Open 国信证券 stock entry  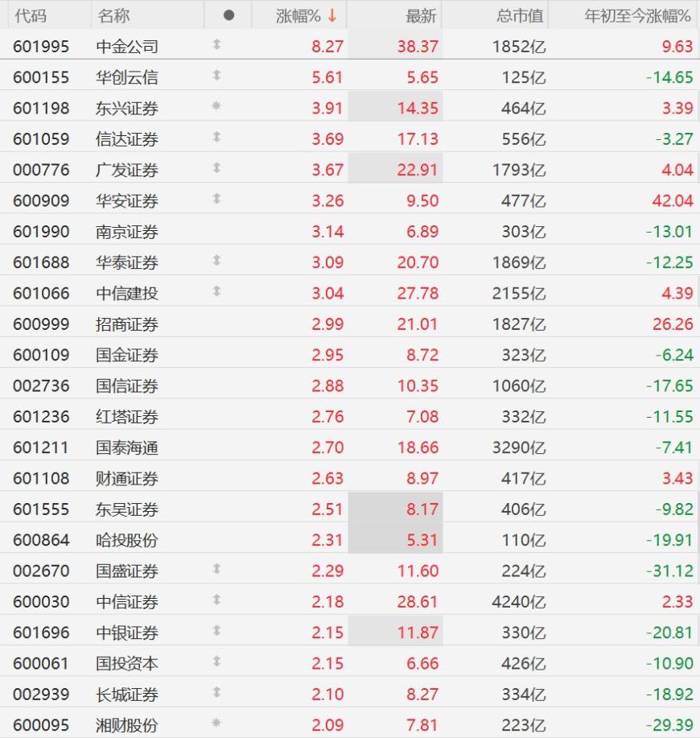click(x=127, y=385)
